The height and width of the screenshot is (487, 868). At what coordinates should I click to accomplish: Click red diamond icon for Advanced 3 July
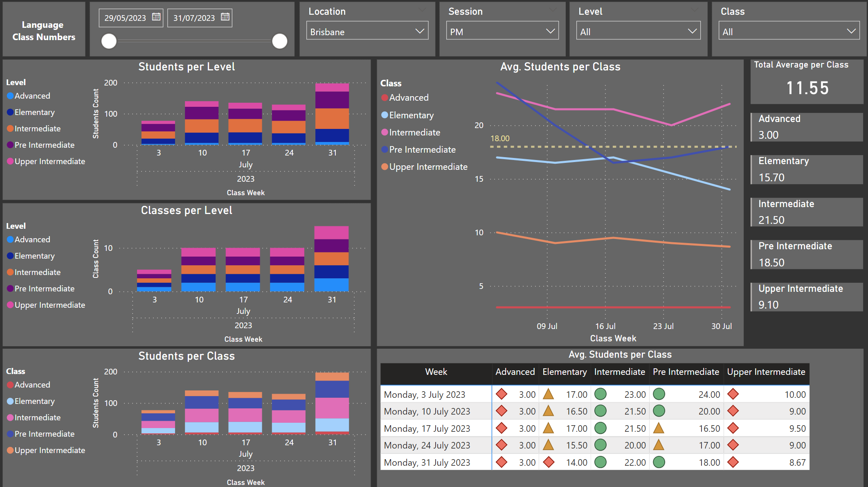501,394
